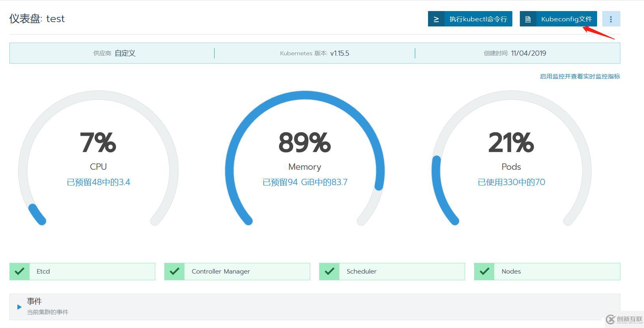Select the Etcd component status box

(x=82, y=272)
